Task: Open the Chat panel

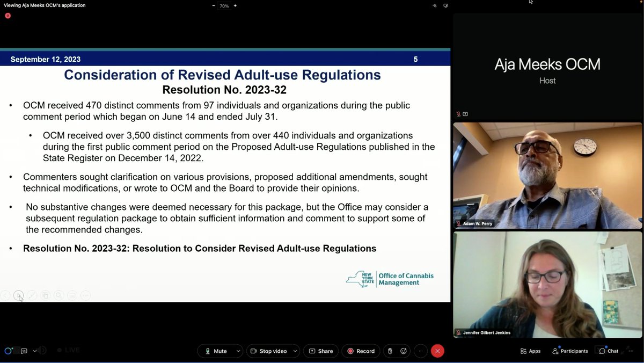Action: point(609,351)
